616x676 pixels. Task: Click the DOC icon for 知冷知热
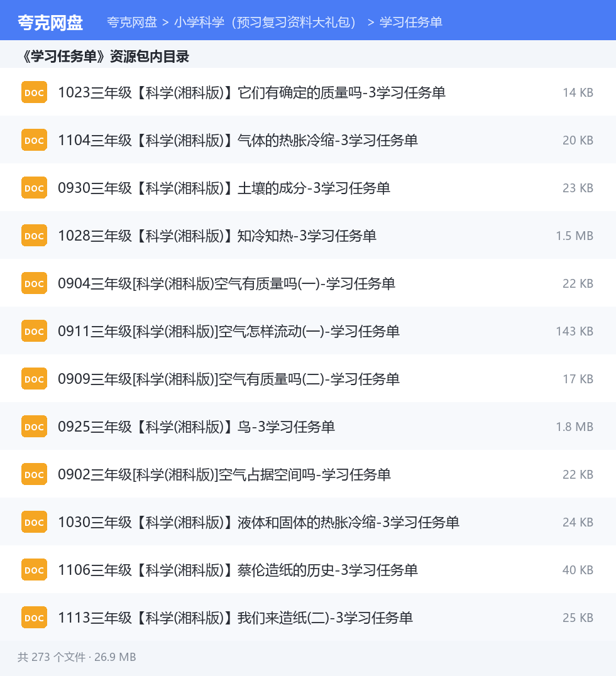coord(34,236)
